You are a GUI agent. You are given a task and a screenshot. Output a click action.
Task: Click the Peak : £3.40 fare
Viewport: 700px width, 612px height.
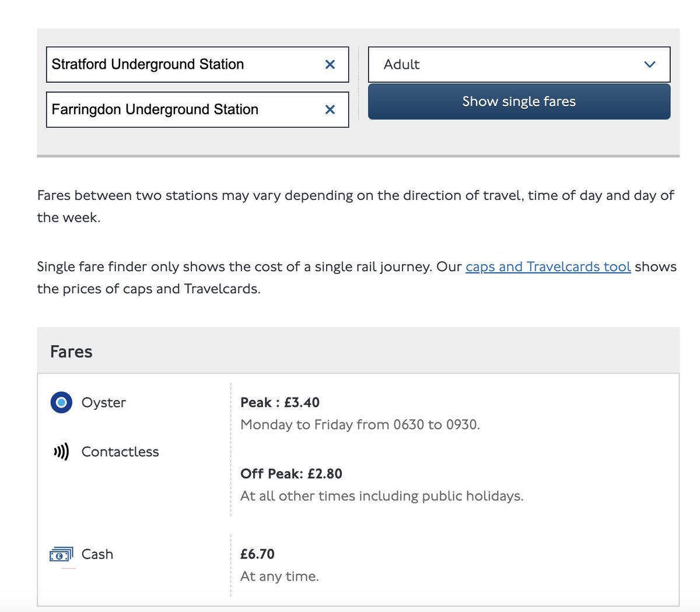280,402
